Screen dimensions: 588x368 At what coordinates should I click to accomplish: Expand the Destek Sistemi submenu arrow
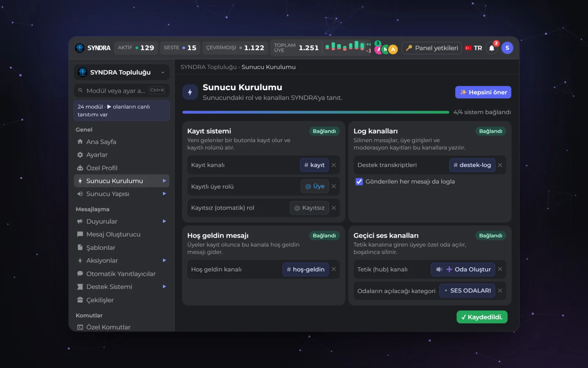coord(164,286)
